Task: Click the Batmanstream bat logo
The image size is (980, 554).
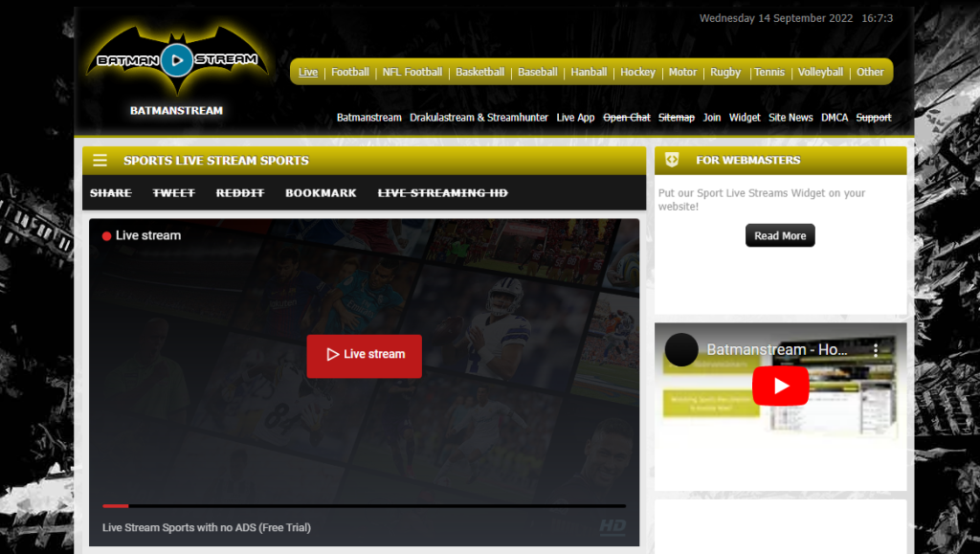Action: point(177,60)
